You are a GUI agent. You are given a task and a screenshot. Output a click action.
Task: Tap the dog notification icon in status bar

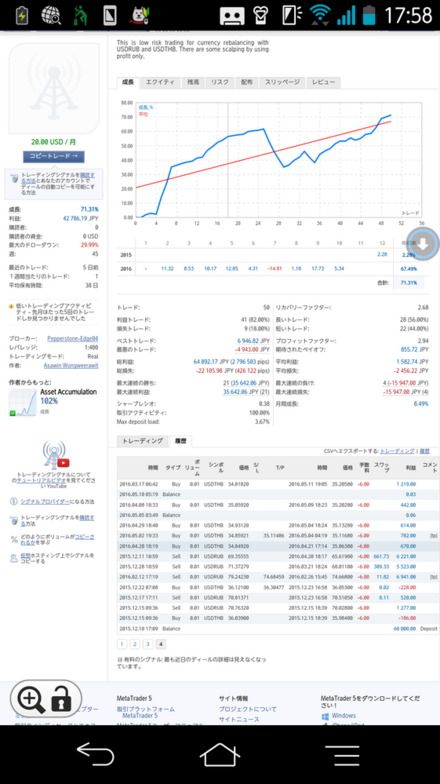(x=140, y=16)
